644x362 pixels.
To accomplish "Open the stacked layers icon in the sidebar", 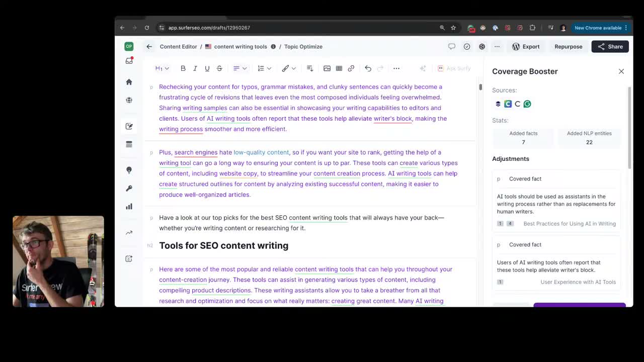I will click(x=129, y=144).
